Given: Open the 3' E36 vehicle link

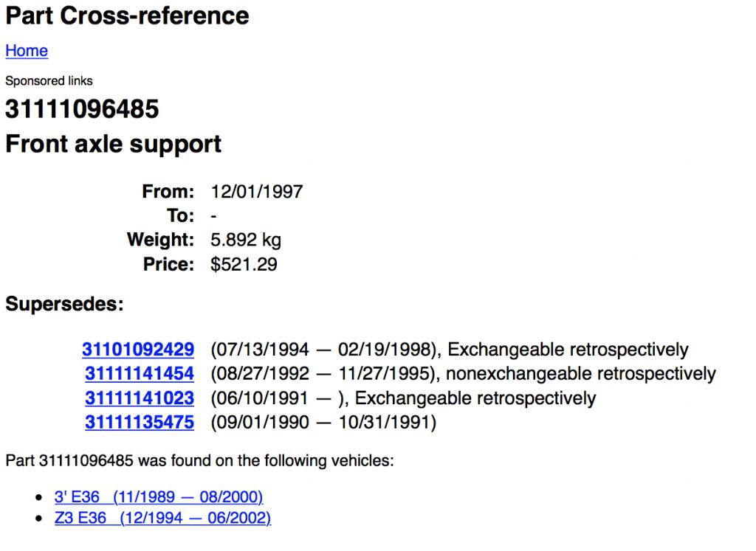Looking at the screenshot, I should (x=159, y=497).
